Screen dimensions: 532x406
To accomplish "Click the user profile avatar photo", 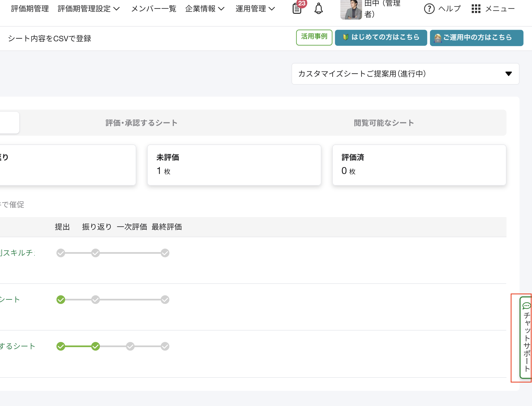I will [x=351, y=10].
